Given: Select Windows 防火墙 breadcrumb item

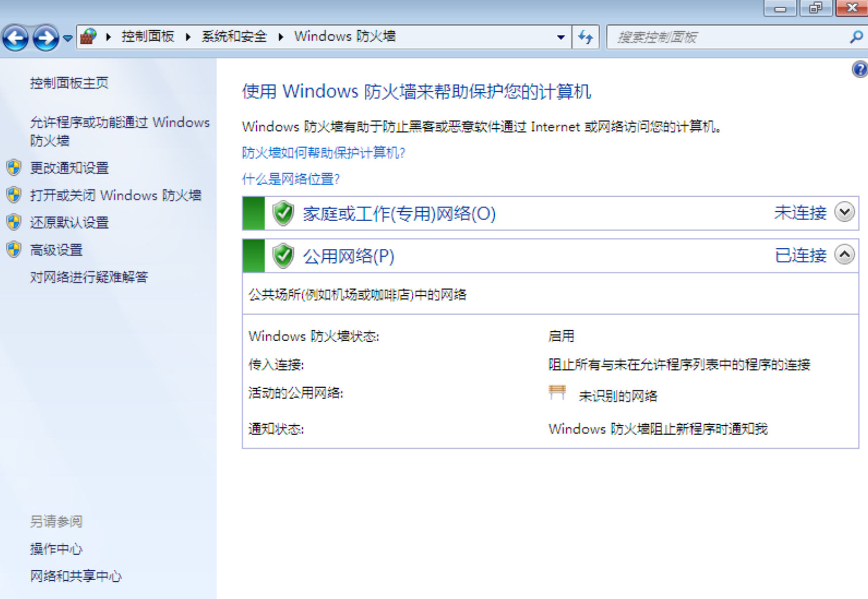Looking at the screenshot, I should (345, 37).
